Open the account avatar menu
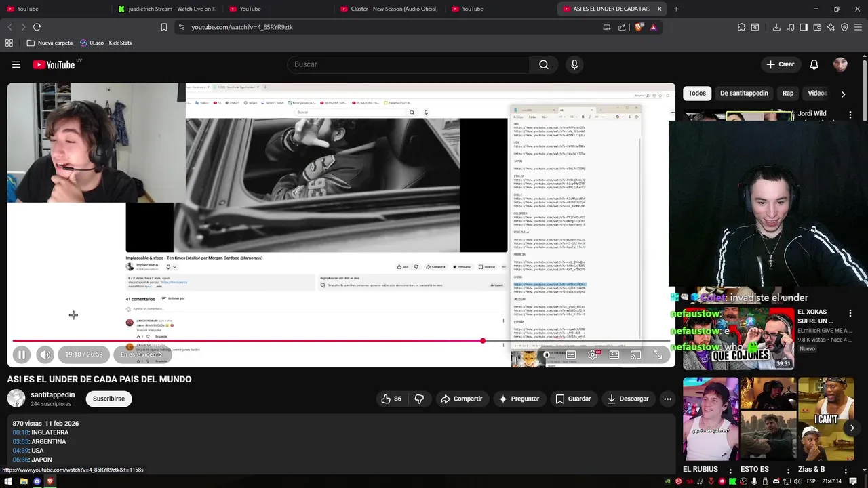This screenshot has height=488, width=868. 840,64
